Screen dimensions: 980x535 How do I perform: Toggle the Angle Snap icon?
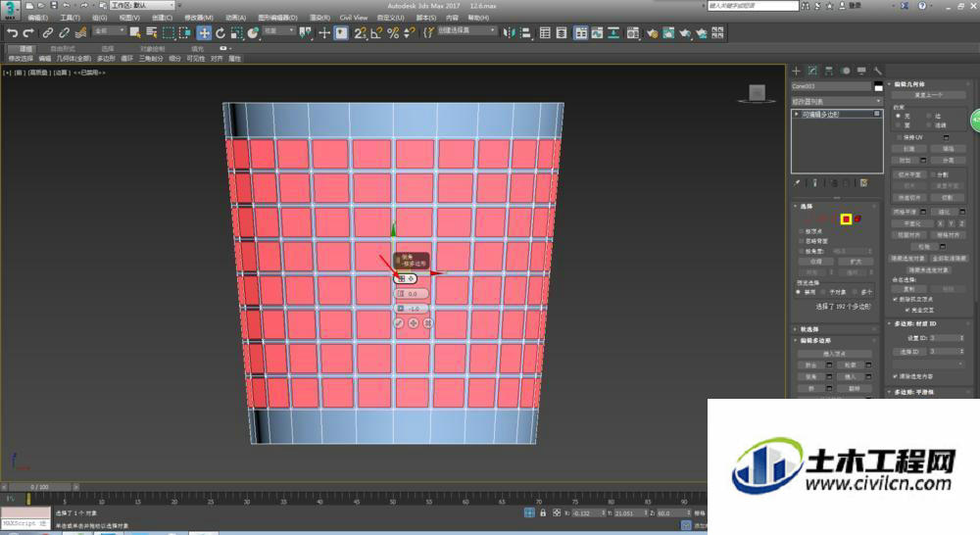click(376, 33)
